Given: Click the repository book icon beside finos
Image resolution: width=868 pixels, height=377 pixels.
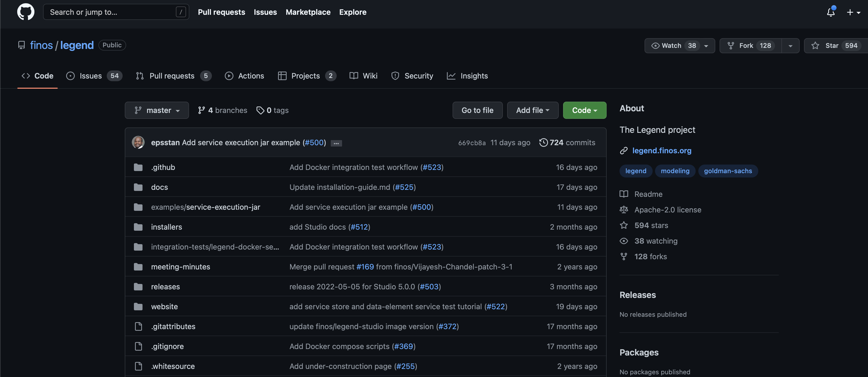Looking at the screenshot, I should click(x=22, y=45).
